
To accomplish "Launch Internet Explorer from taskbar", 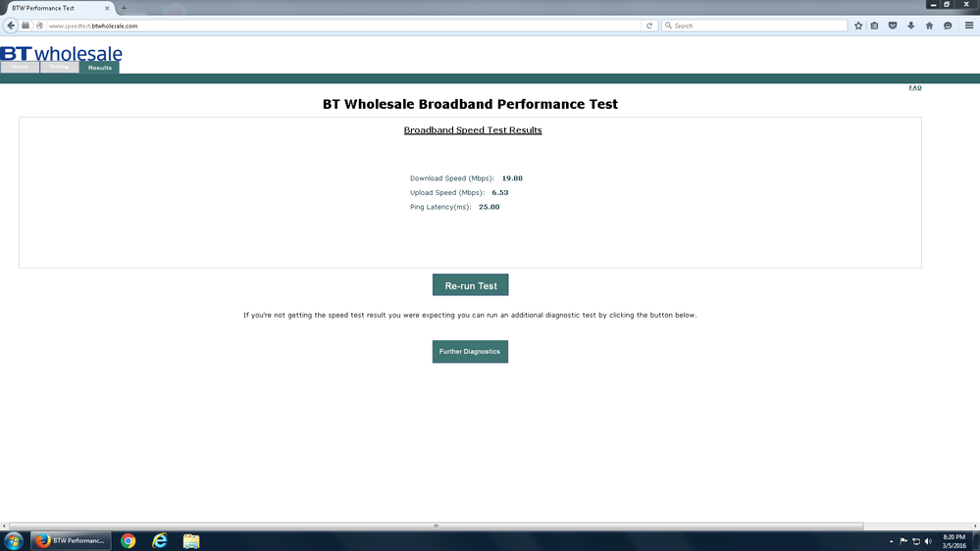I will [160, 541].
